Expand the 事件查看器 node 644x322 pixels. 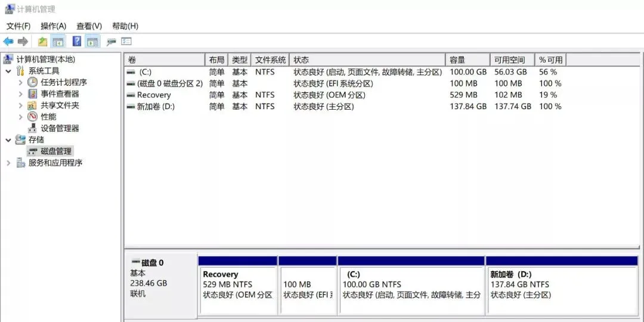[x=20, y=94]
